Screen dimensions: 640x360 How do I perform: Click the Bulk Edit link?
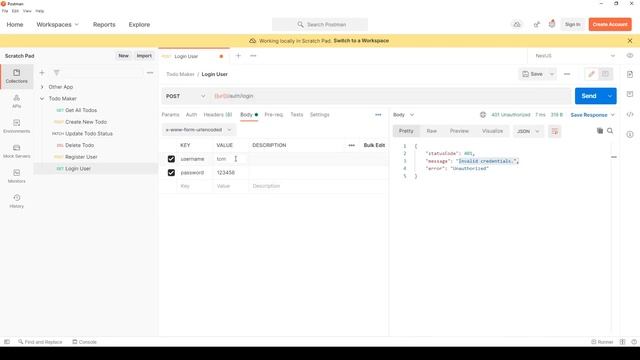(x=374, y=145)
